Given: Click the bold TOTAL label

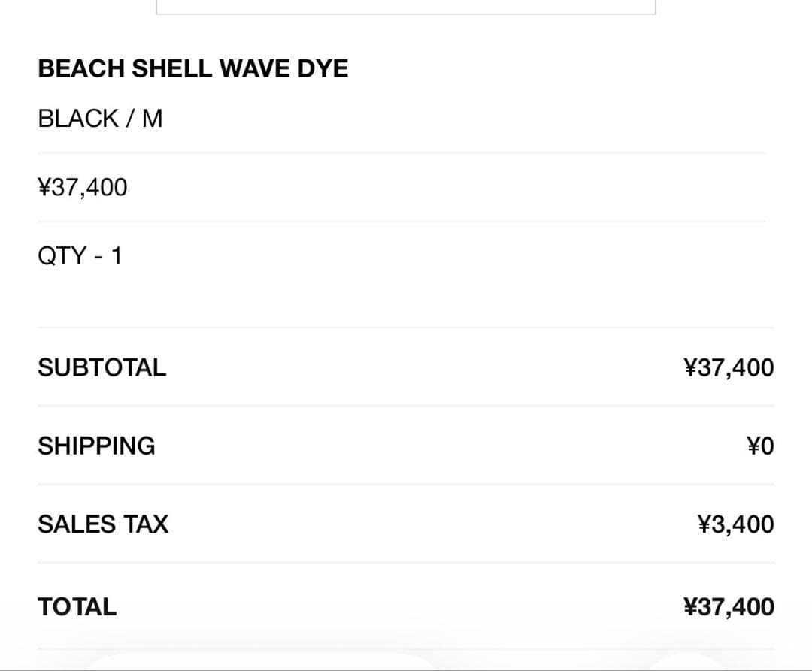Looking at the screenshot, I should [77, 606].
